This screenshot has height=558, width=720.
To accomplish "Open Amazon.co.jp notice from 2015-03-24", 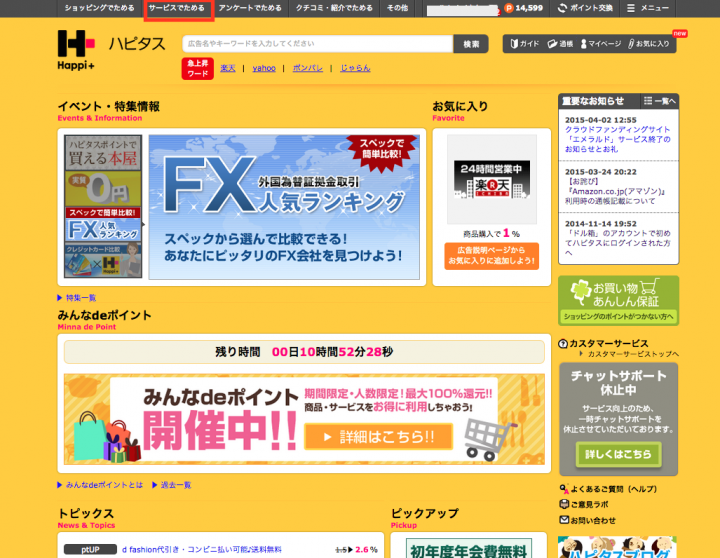I will pos(615,191).
